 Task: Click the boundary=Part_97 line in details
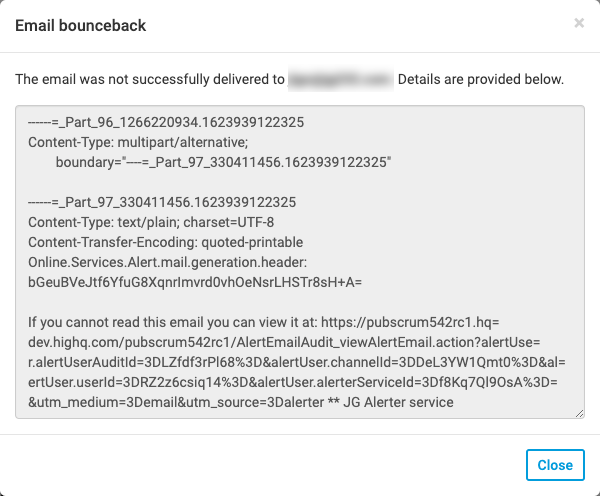pyautogui.click(x=223, y=162)
